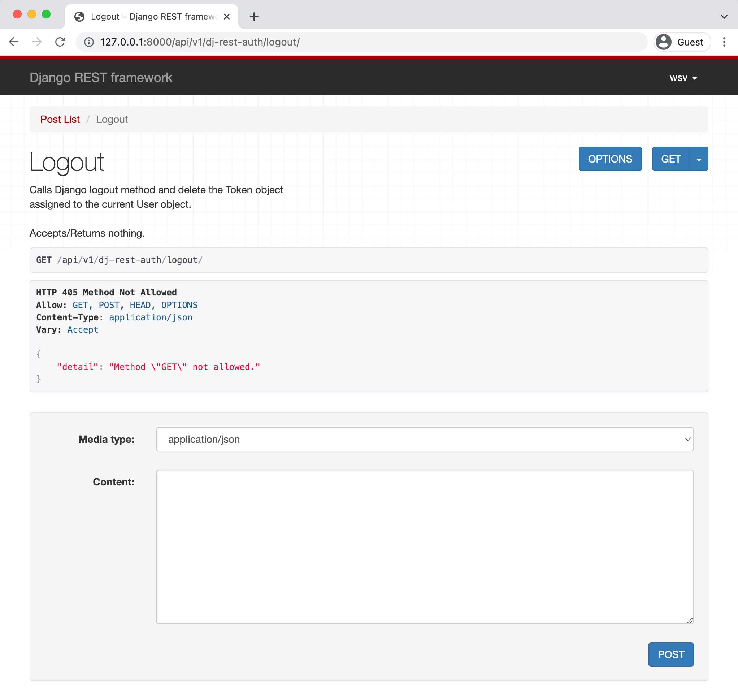Expand the wsv user dropdown

click(683, 78)
